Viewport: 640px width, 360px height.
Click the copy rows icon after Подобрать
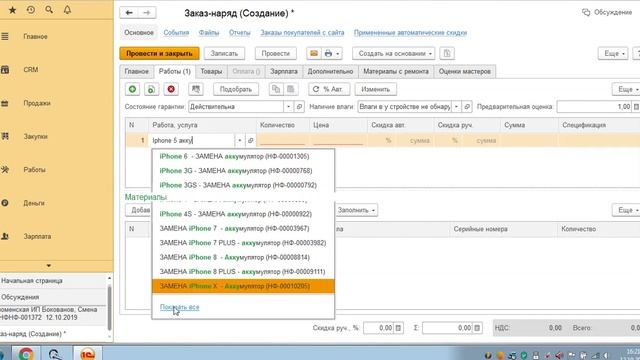click(x=276, y=89)
